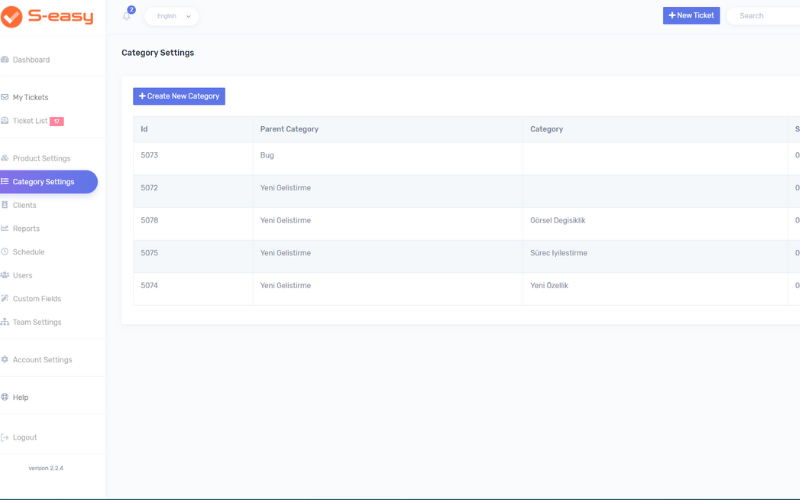Open My Tickets in sidebar

[31, 97]
